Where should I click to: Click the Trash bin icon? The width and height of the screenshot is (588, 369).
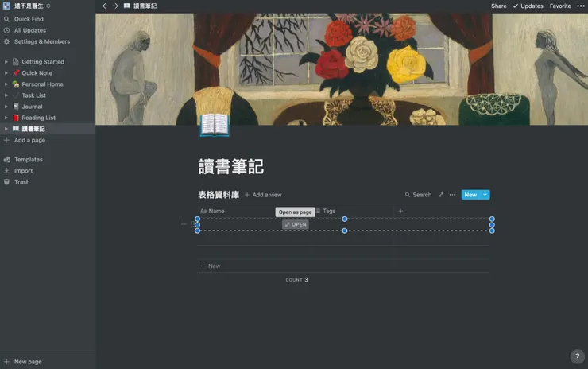tap(6, 182)
